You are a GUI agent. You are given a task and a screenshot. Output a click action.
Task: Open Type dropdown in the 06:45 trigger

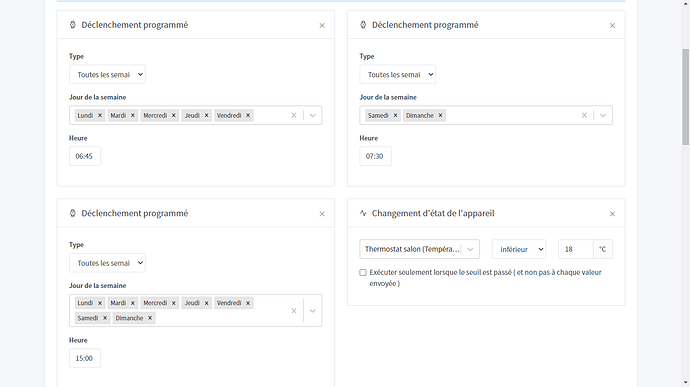(x=107, y=74)
